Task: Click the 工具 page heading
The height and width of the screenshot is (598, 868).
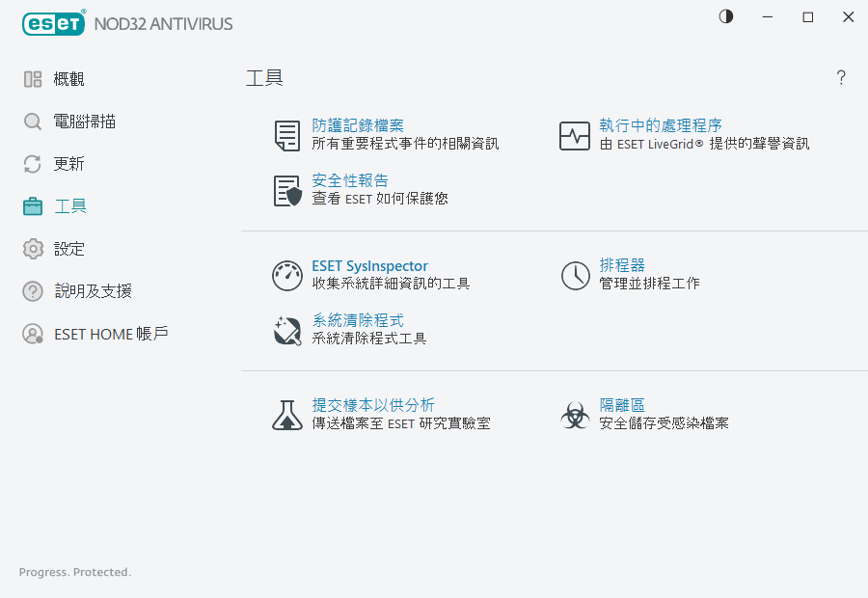Action: pyautogui.click(x=264, y=77)
